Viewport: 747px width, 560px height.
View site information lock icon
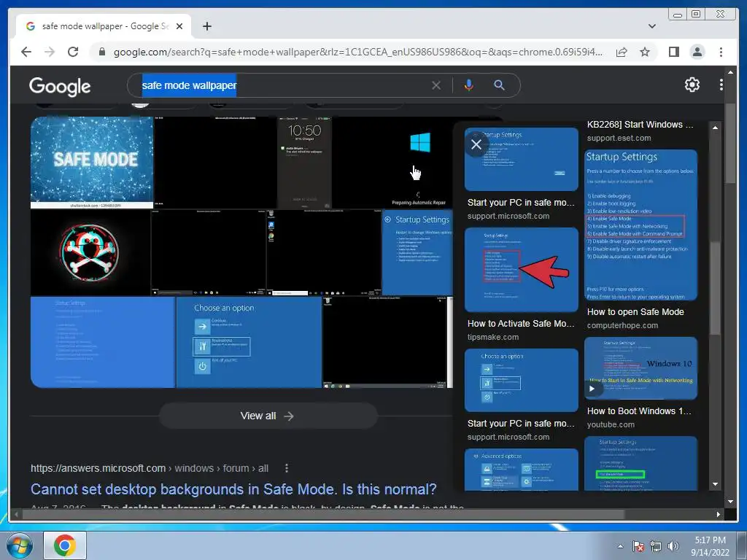point(101,52)
